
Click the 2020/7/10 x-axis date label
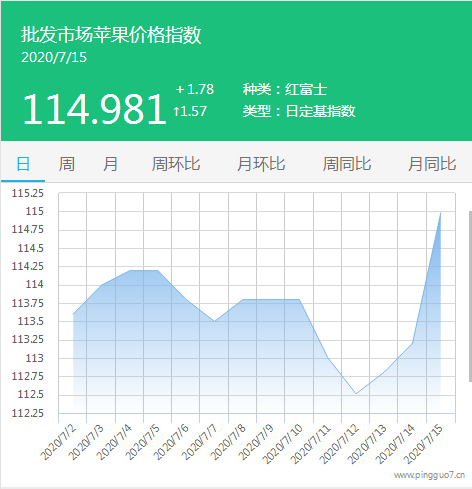click(x=282, y=444)
